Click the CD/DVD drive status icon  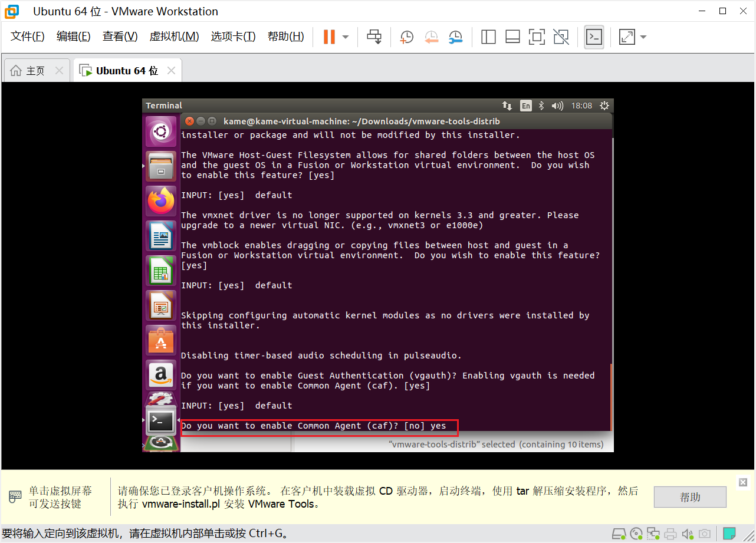click(636, 534)
